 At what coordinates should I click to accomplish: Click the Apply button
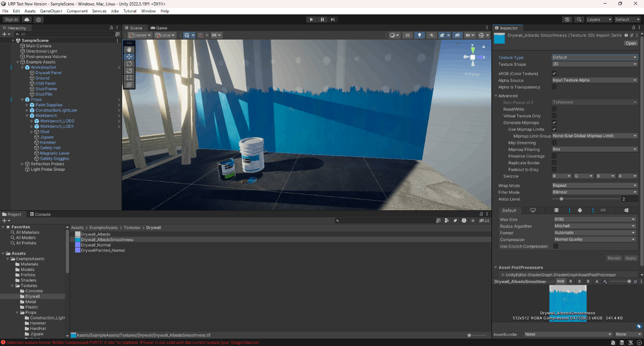pyautogui.click(x=631, y=258)
